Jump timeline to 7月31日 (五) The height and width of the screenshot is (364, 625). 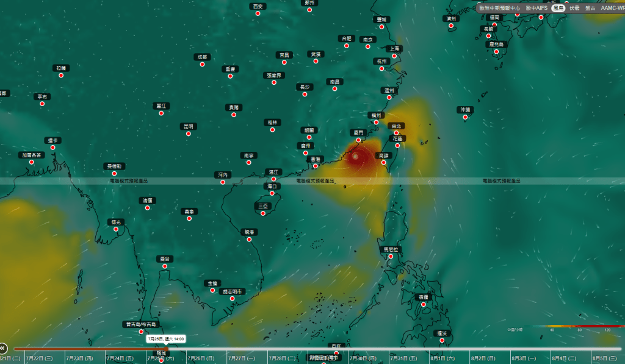point(404,359)
